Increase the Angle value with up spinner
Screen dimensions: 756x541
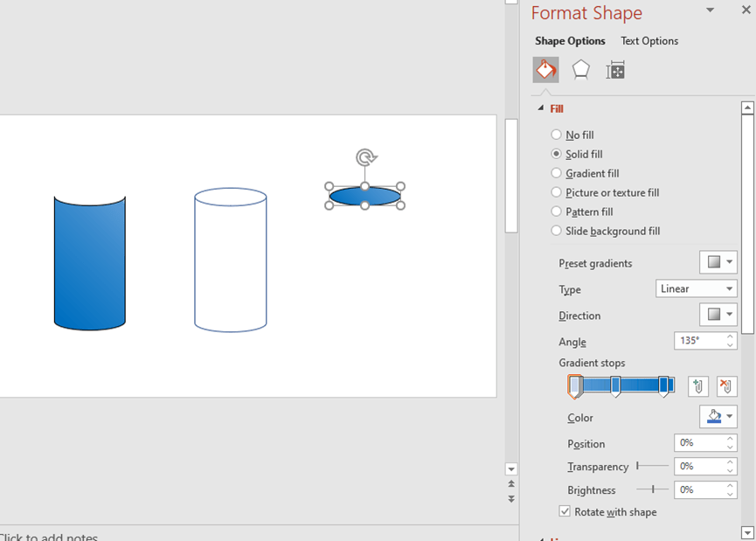coord(730,336)
